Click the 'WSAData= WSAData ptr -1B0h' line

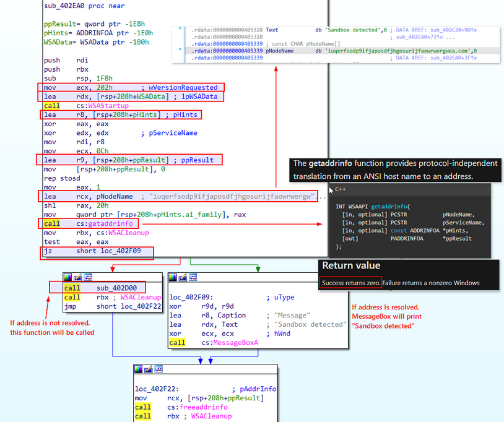point(97,42)
